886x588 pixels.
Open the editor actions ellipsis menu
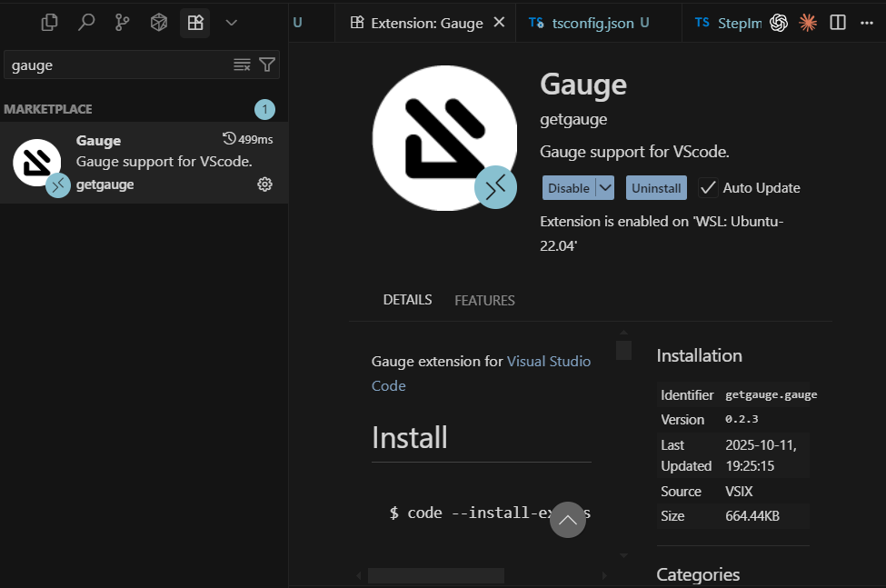tap(867, 22)
